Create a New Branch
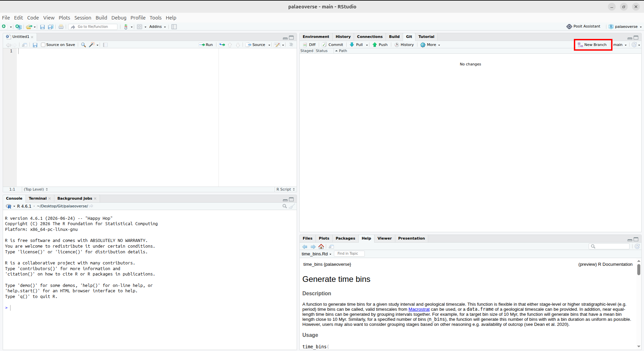 592,45
